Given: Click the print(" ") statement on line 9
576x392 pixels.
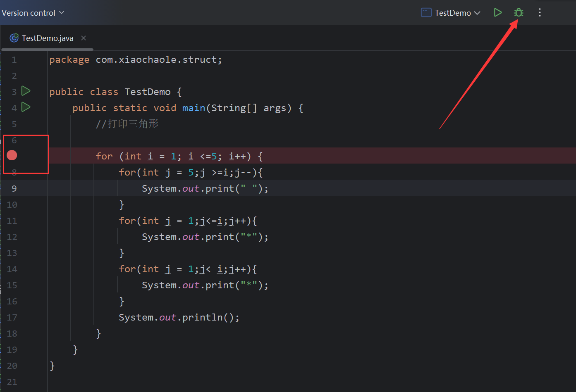Looking at the screenshot, I should coord(205,188).
